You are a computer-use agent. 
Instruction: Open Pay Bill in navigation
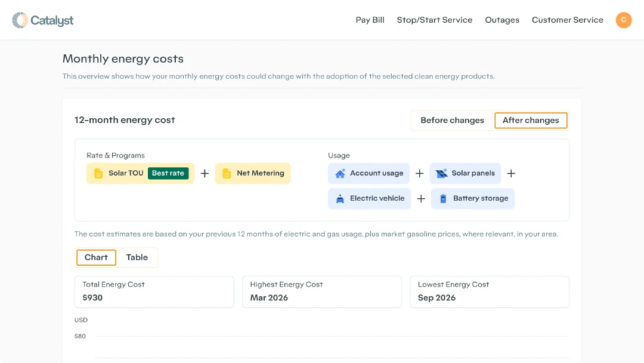tap(370, 20)
